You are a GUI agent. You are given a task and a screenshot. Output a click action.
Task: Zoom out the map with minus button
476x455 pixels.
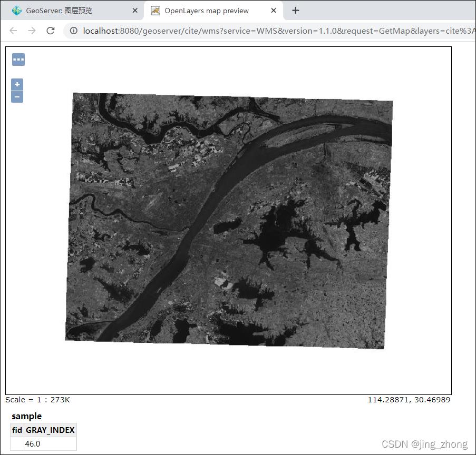(x=17, y=97)
